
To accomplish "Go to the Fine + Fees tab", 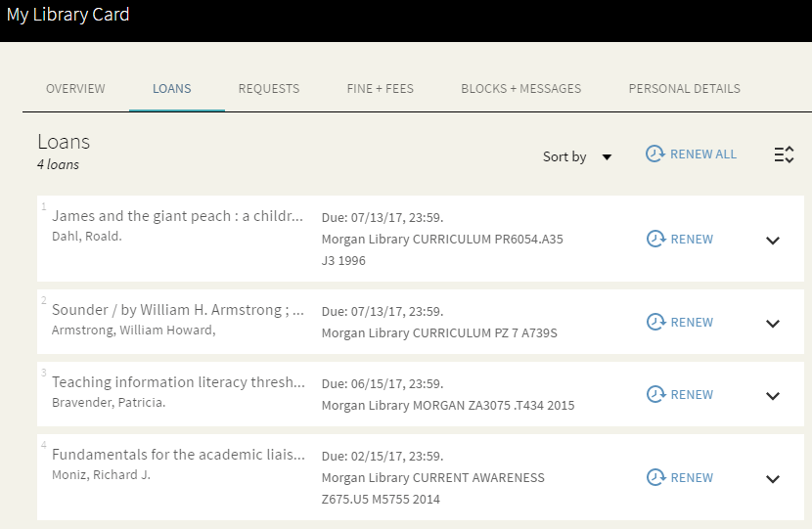I will 381,89.
